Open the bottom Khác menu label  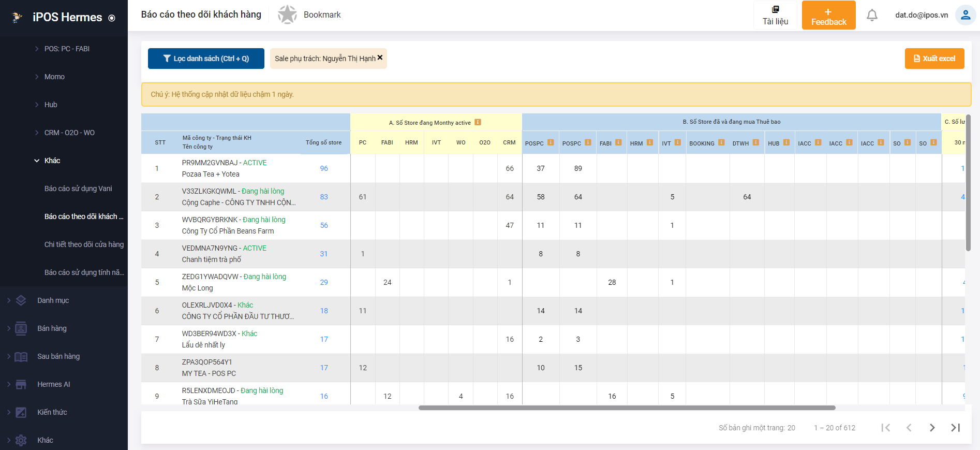point(45,440)
